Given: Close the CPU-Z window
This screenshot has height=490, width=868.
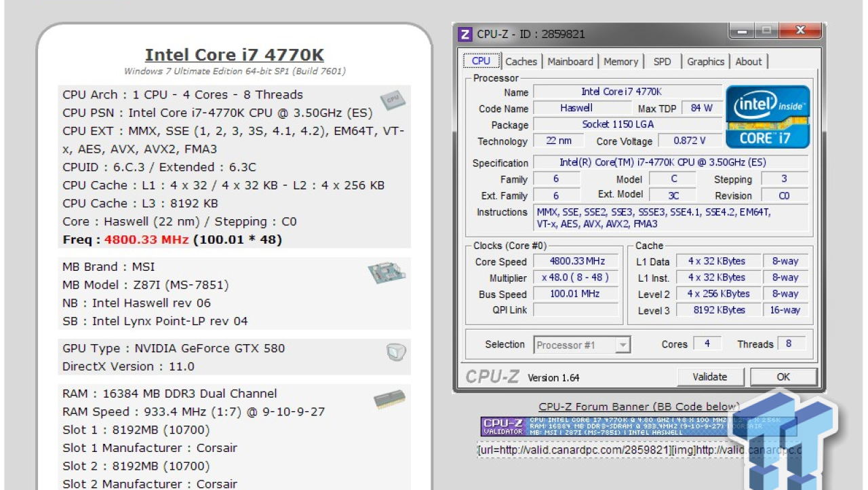Looking at the screenshot, I should pos(800,31).
